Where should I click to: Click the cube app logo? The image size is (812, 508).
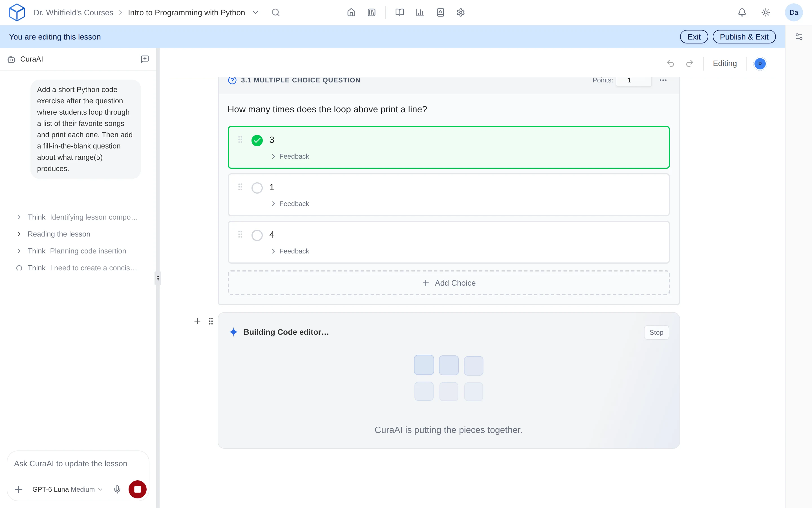pyautogui.click(x=17, y=12)
